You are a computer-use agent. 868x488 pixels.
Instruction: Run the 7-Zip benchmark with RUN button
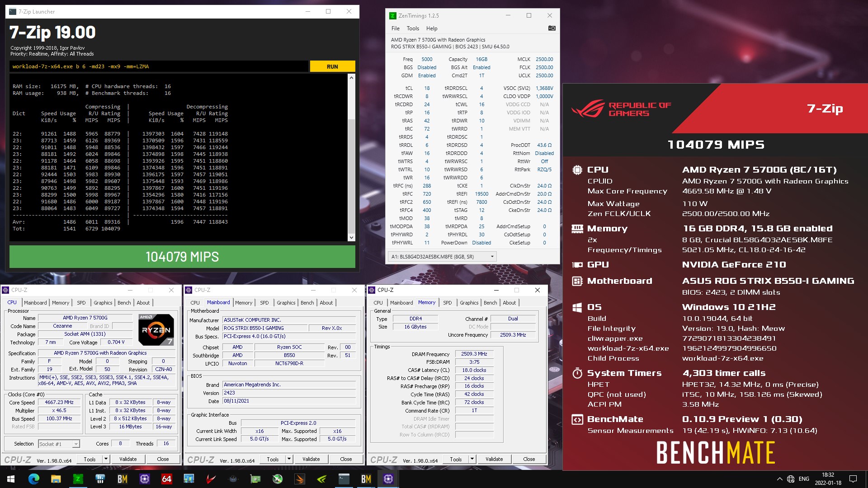coord(332,66)
